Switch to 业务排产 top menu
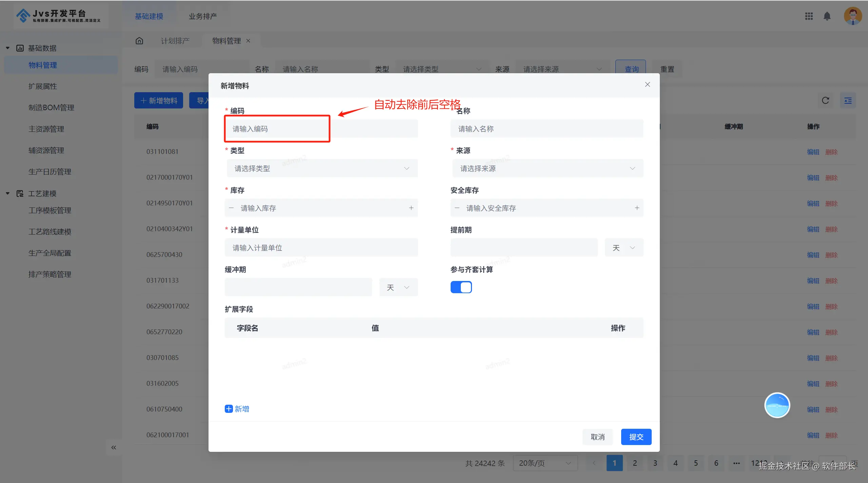Viewport: 868px width, 483px height. tap(202, 16)
